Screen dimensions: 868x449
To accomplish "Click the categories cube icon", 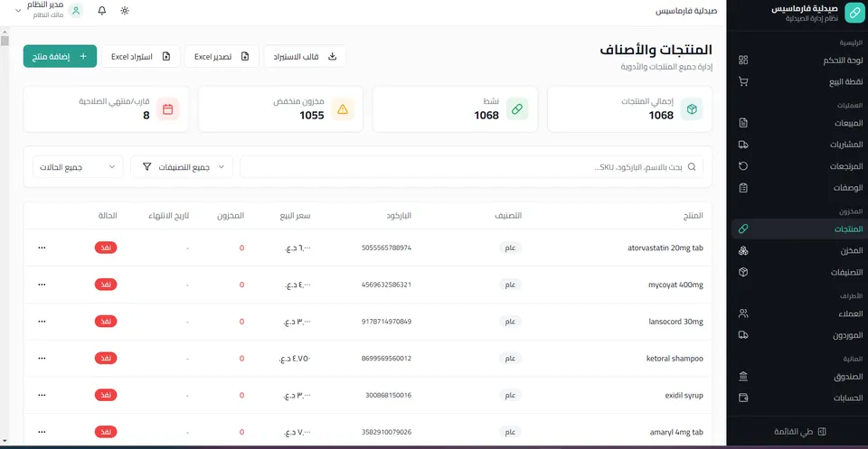I will [x=743, y=272].
